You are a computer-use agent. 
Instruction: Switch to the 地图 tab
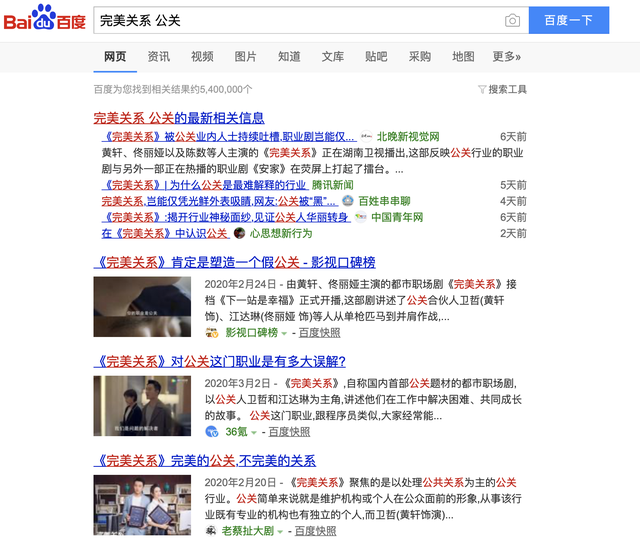(x=463, y=56)
